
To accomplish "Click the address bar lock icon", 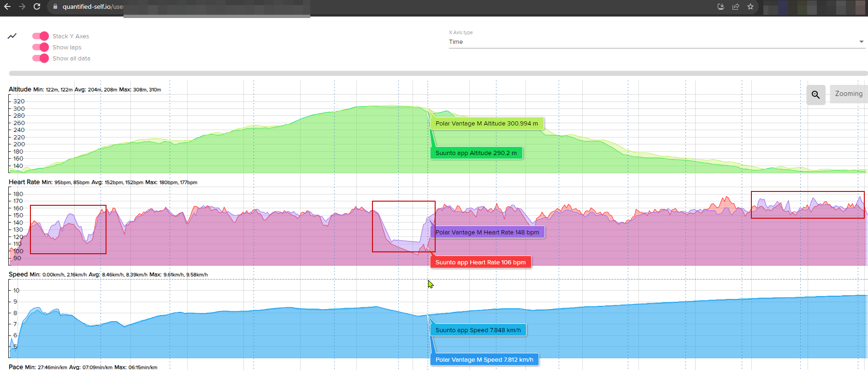I will click(x=55, y=6).
